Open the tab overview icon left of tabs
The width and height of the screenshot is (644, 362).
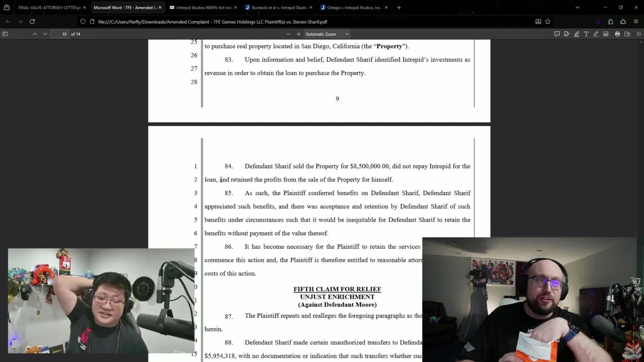click(x=7, y=8)
